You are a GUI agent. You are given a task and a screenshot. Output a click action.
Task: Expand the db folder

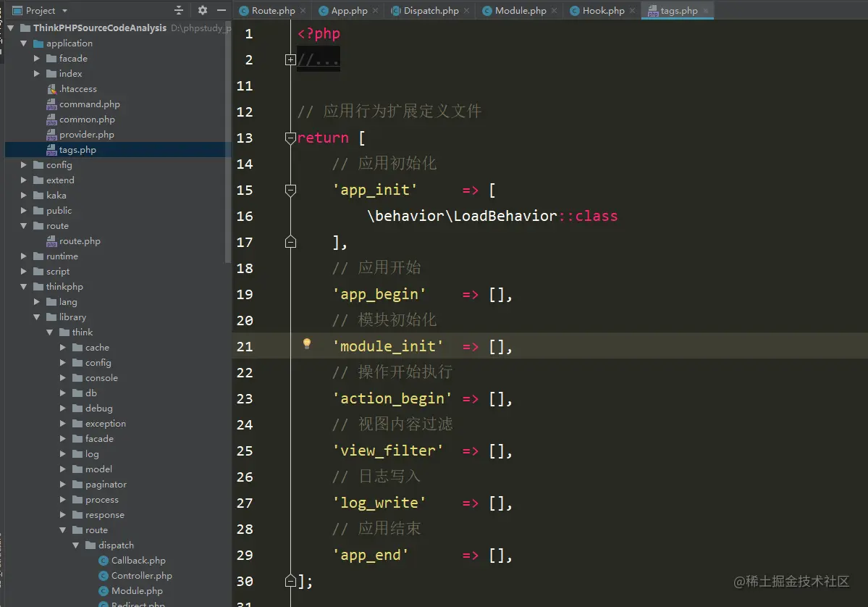(x=62, y=393)
